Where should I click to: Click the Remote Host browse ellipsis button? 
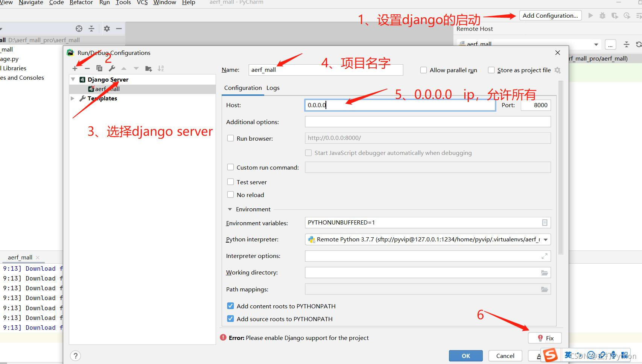point(610,45)
